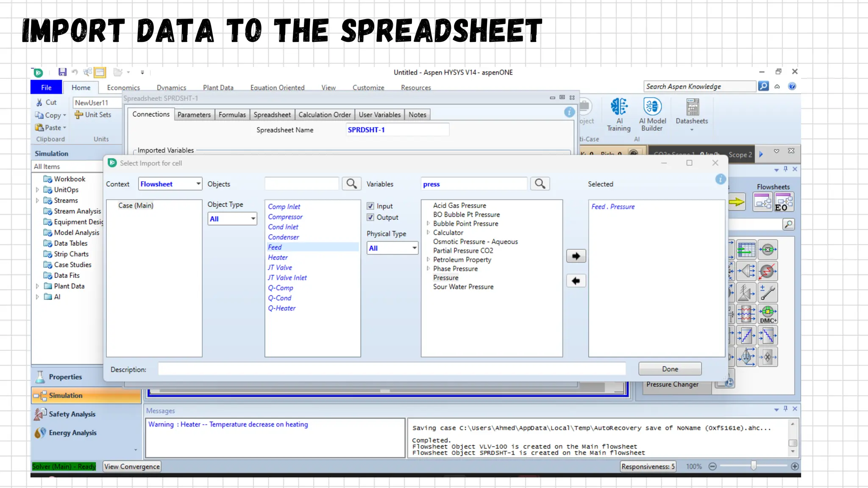Expand the Streams tree node
868x488 pixels.
point(37,200)
